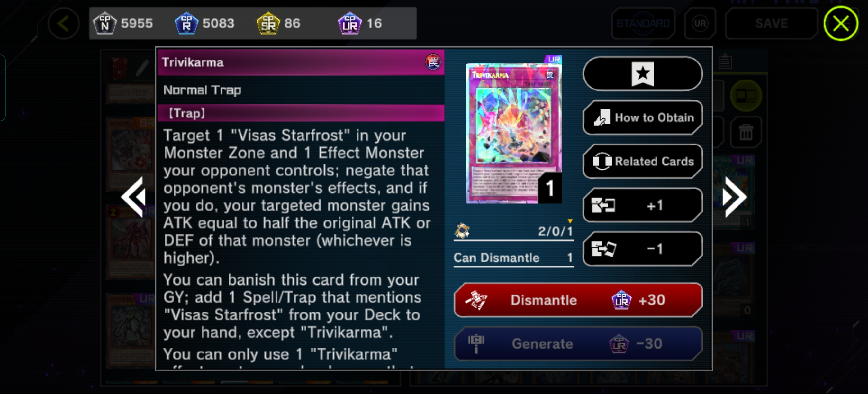Close the card detail with green X
868x394 pixels.
pyautogui.click(x=841, y=23)
